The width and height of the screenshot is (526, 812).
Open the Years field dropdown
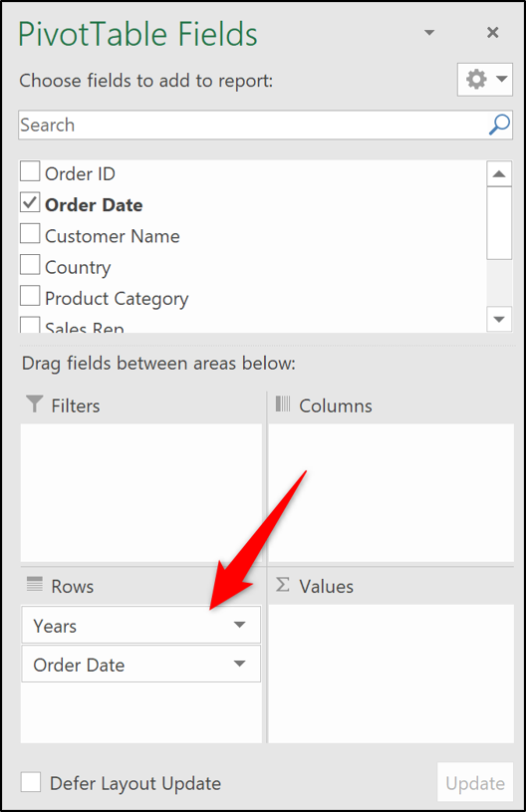click(239, 625)
